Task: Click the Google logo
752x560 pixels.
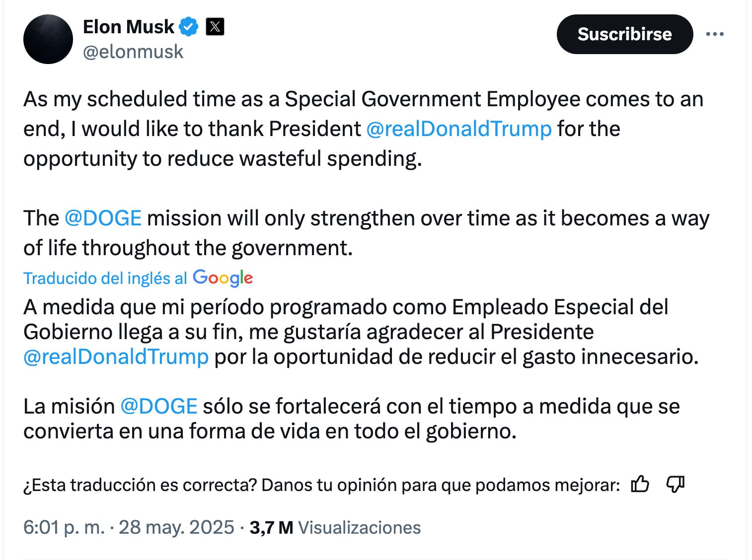Action: (223, 278)
